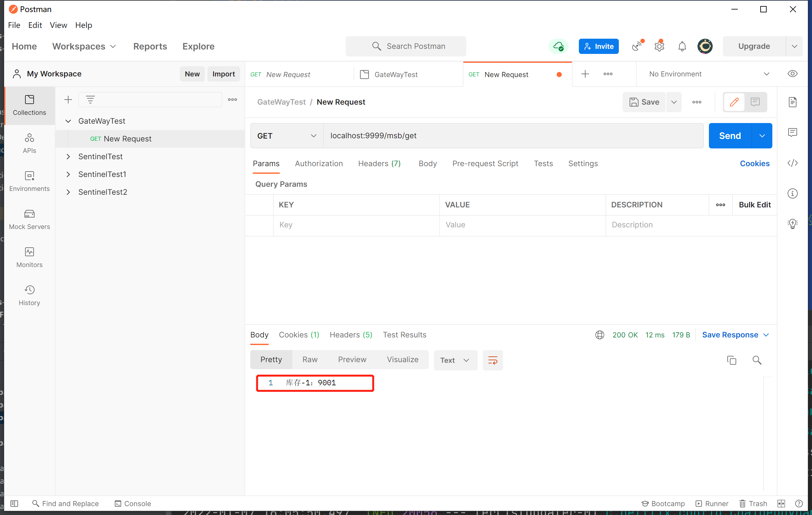Click the Search Postman box

click(x=406, y=46)
